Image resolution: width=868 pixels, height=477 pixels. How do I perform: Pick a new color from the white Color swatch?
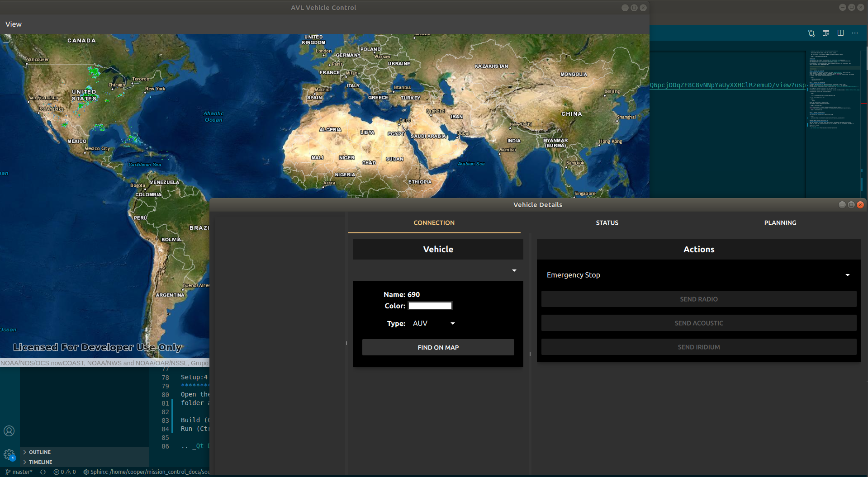[x=430, y=306]
